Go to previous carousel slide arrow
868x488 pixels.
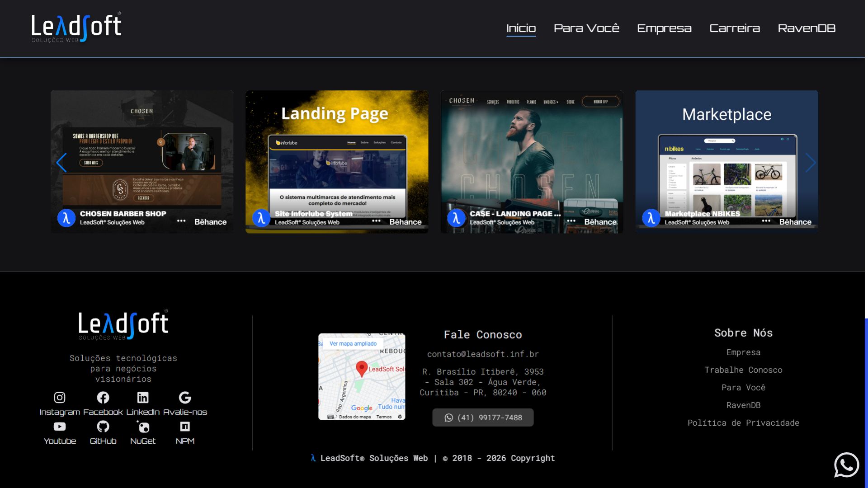pos(61,163)
